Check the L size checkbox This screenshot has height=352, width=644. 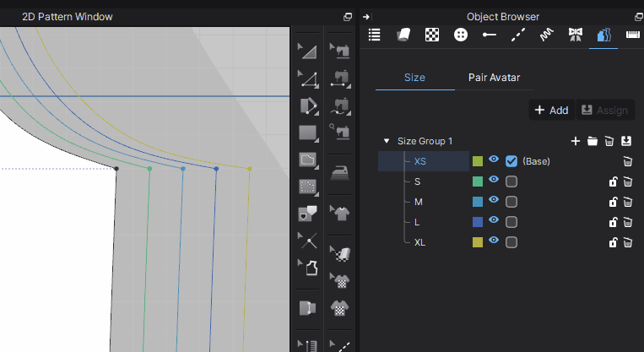click(x=511, y=222)
